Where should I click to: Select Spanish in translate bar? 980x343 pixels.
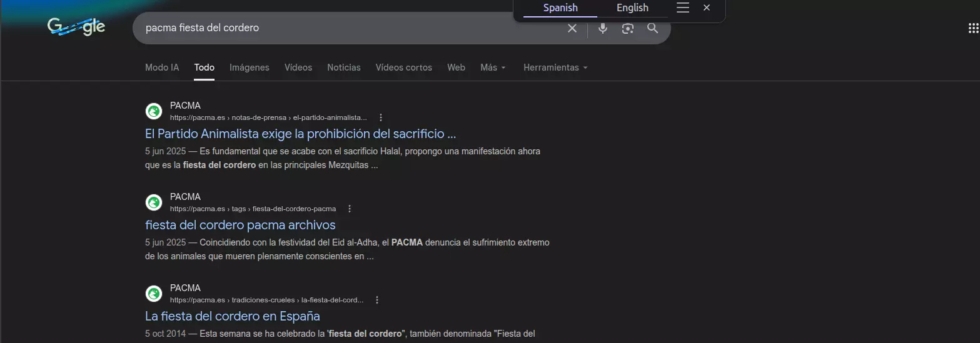560,8
